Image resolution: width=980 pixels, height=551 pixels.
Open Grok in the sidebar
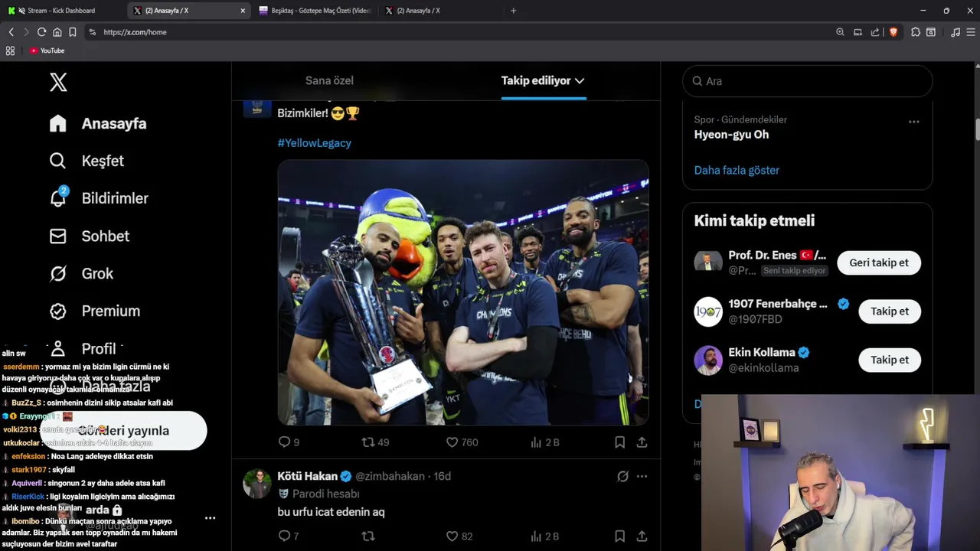tap(80, 273)
